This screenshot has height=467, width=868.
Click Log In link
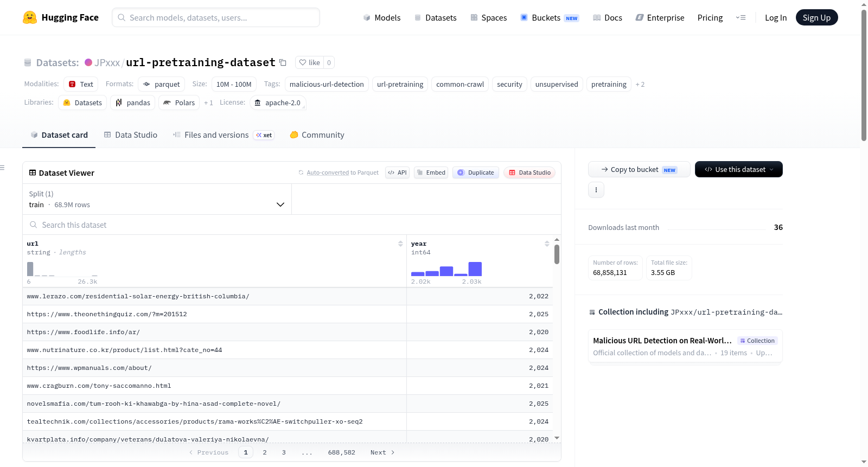pos(775,17)
